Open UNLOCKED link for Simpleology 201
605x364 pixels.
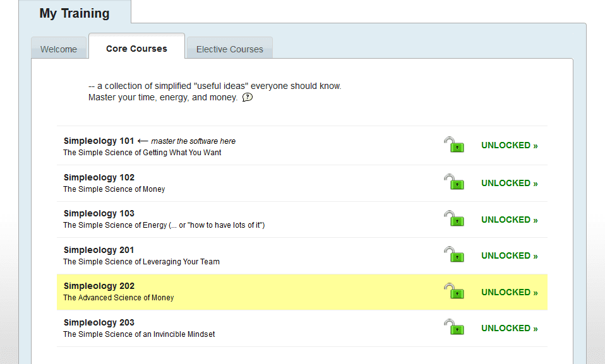tap(509, 255)
